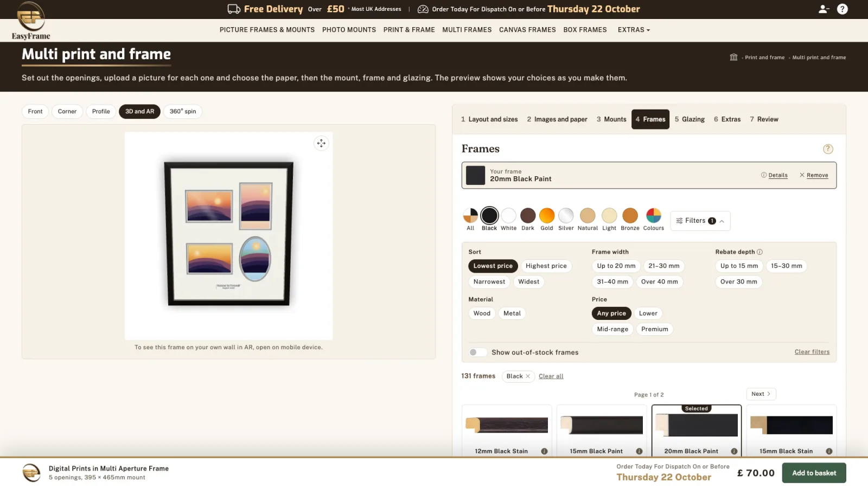Go to Layout and sizes step
Viewport: 868px width, 488px height.
click(x=489, y=119)
